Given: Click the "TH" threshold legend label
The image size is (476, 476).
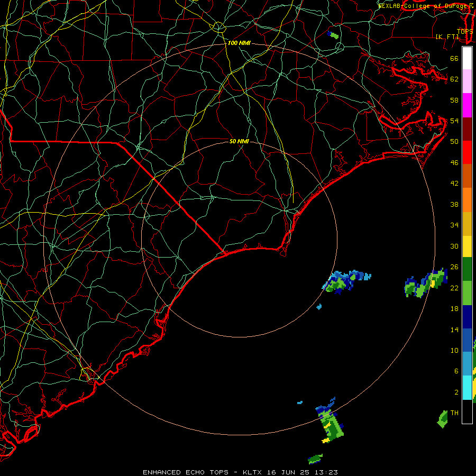Looking at the screenshot, I should point(454,413).
